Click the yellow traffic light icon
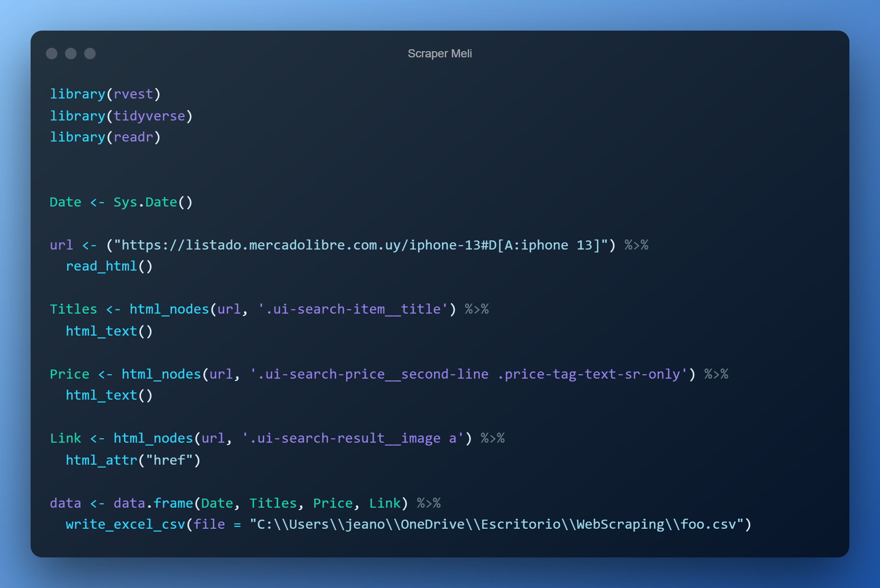Viewport: 880px width, 588px height. click(x=70, y=54)
